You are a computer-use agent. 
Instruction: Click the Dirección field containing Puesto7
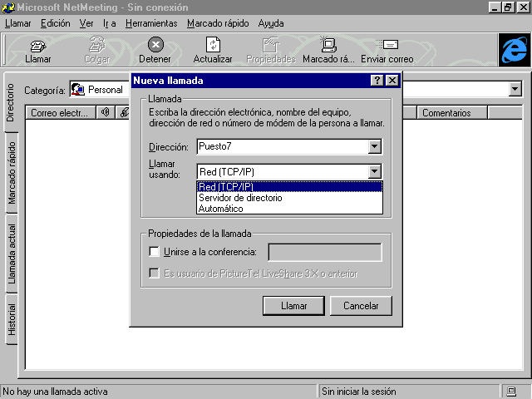[283, 146]
